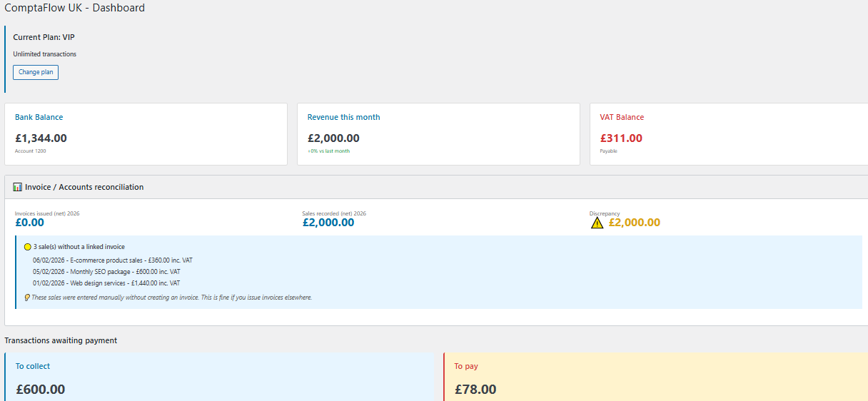The image size is (868, 401).
Task: Click the warning triangle next to Discrepancy amount
Action: [597, 223]
